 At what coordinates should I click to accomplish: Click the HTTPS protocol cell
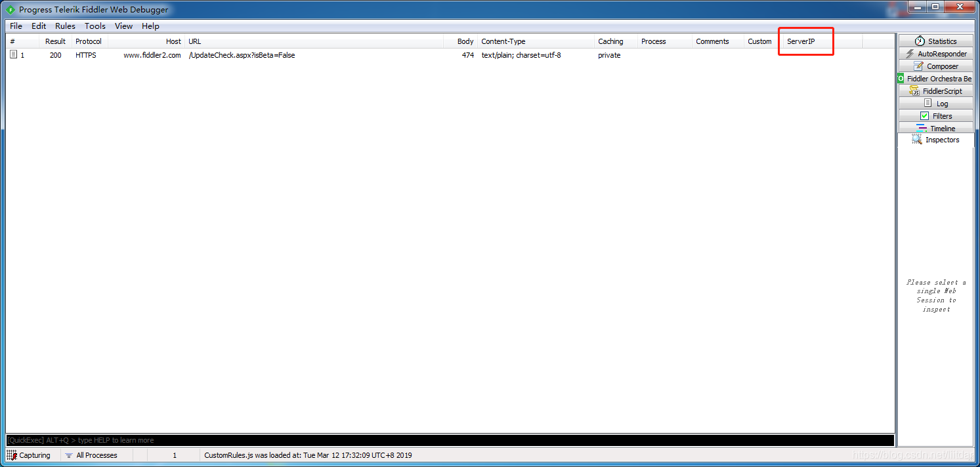[85, 55]
